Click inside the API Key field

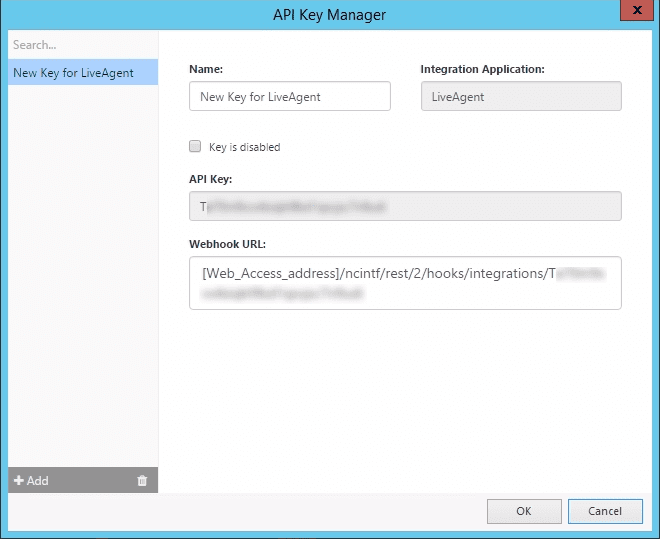tap(405, 207)
